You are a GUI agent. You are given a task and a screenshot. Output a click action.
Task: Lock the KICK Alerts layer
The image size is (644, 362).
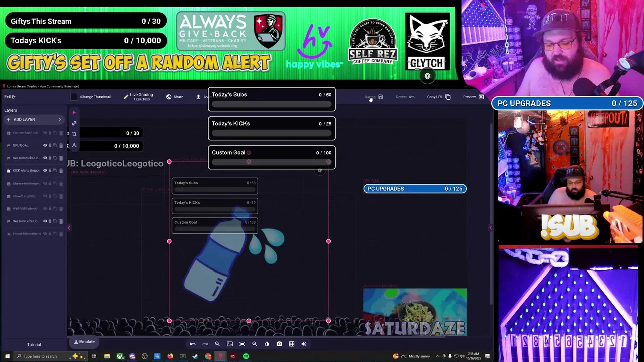(50, 171)
